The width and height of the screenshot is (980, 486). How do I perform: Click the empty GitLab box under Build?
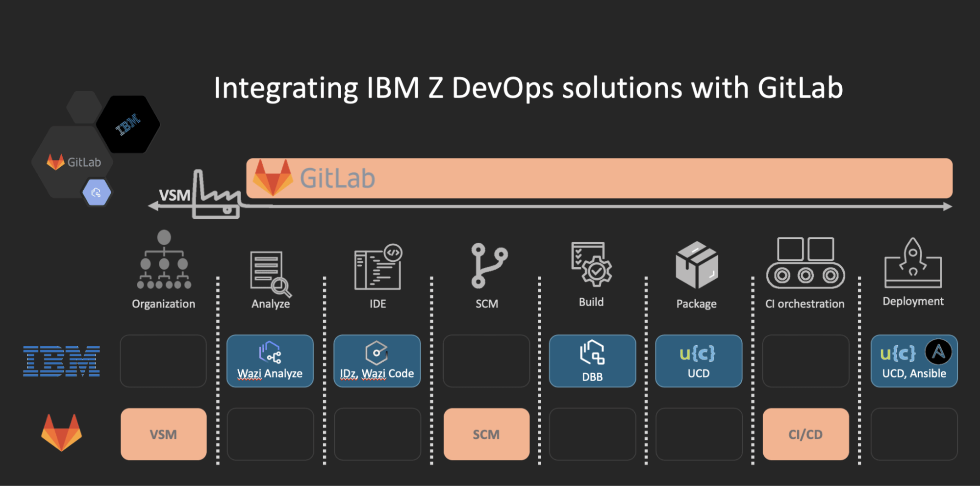(593, 434)
